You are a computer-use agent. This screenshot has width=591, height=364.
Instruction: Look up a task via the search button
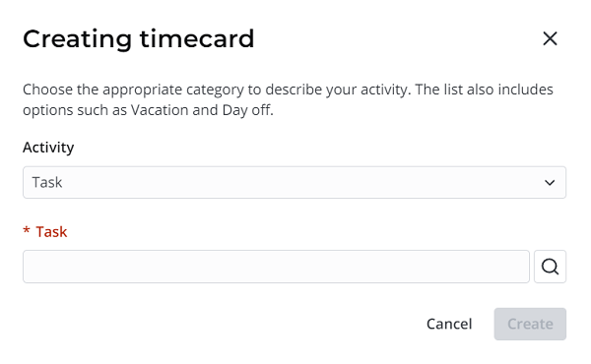coord(550,267)
